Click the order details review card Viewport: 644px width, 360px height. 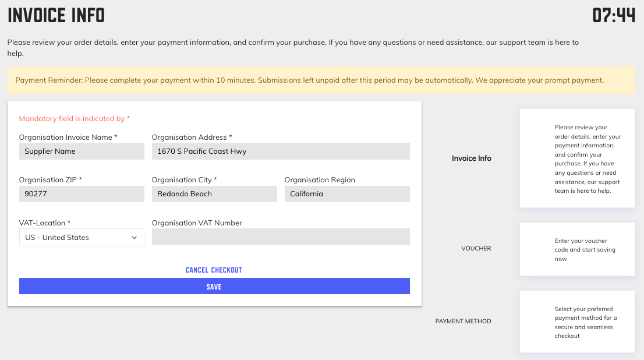pyautogui.click(x=577, y=158)
